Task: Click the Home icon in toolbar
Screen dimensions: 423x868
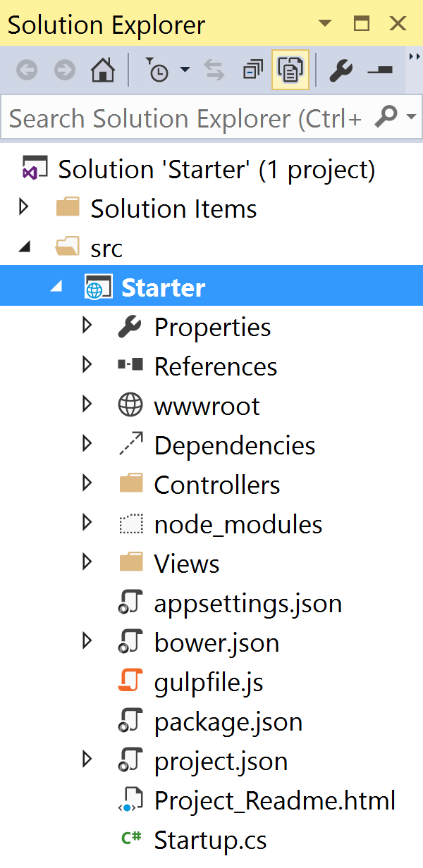Action: (x=103, y=69)
